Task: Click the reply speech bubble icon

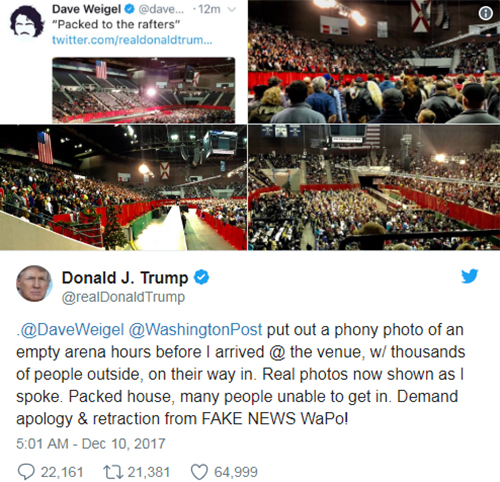Action: coord(26,472)
